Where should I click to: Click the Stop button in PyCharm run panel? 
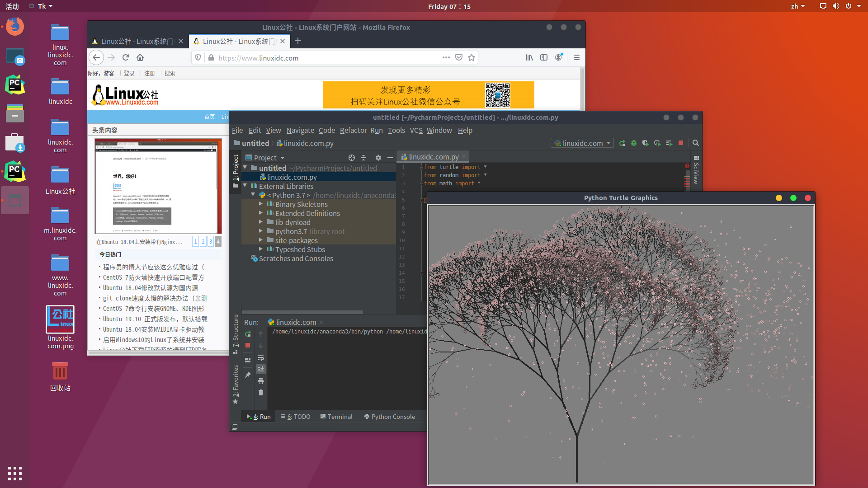pyautogui.click(x=247, y=344)
